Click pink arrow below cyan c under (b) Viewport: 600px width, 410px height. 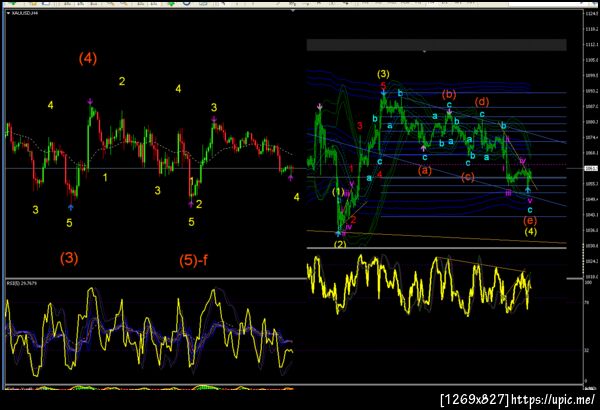[450, 112]
